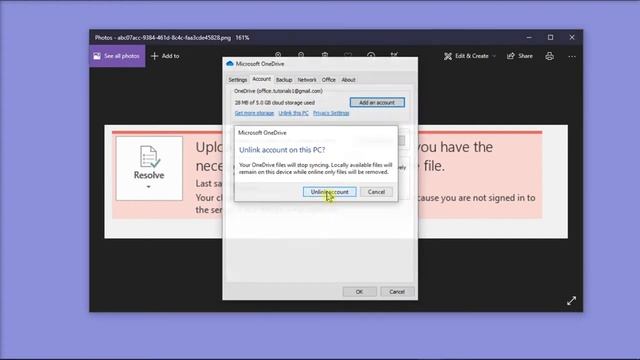Viewport: 640px width, 360px height.
Task: Open the See more ellipsis menu in Photos
Action: point(572,56)
